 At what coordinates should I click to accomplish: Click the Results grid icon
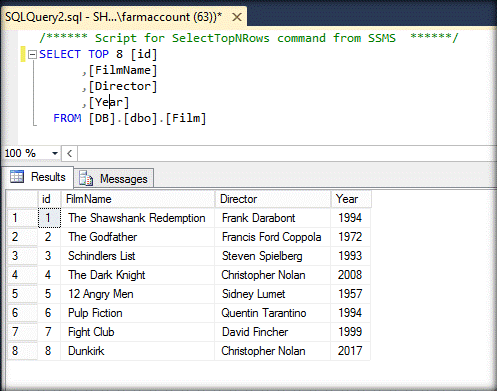click(17, 177)
